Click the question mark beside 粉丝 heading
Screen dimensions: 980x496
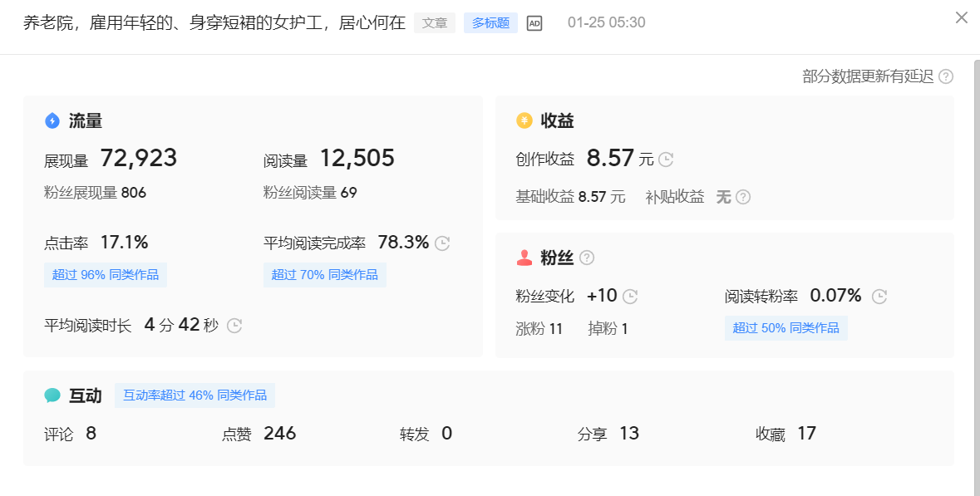click(587, 258)
